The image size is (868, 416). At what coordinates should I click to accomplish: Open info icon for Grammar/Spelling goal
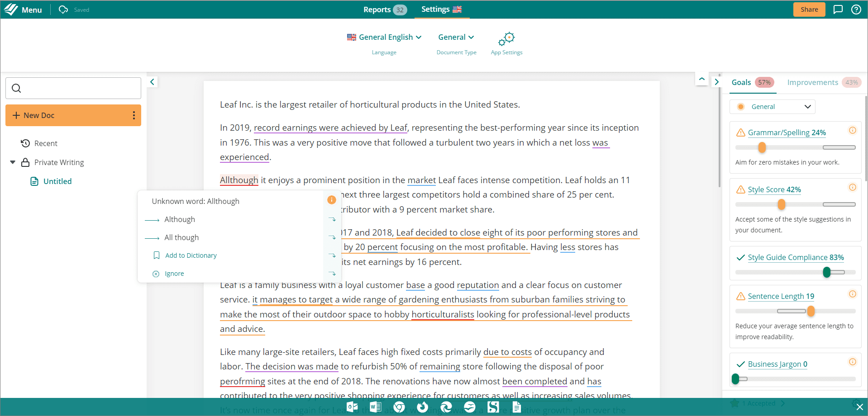tap(853, 130)
